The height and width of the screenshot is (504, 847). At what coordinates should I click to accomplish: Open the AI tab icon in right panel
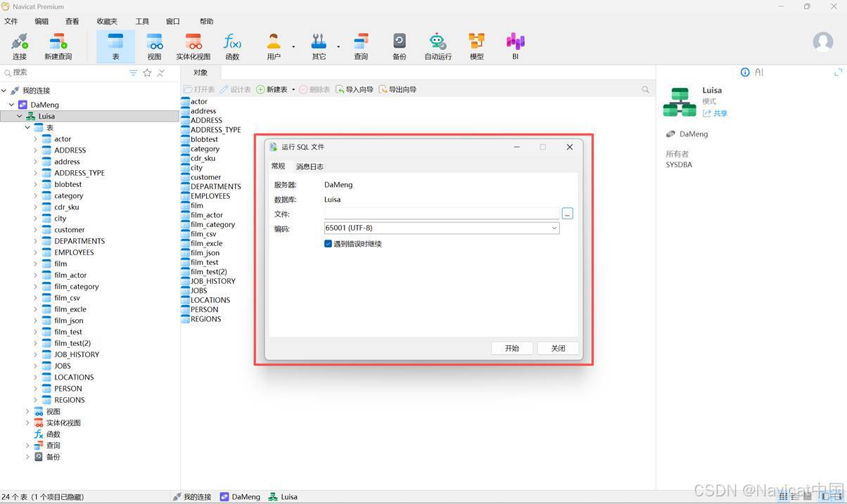(x=759, y=72)
